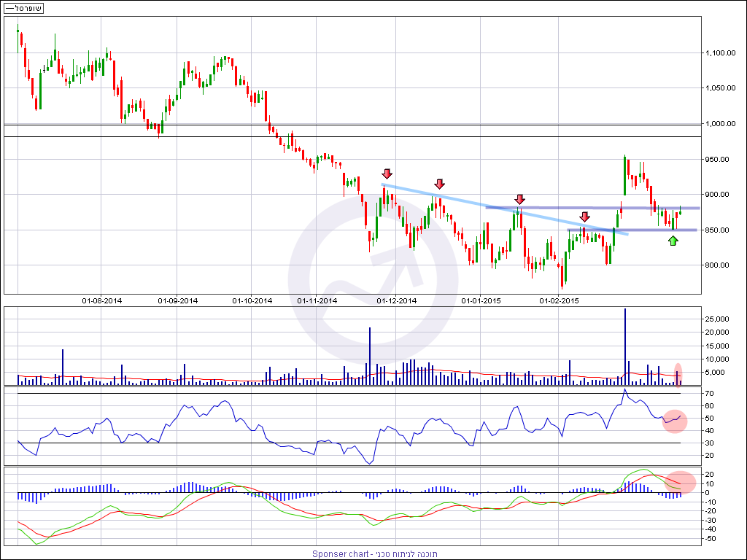The width and height of the screenshot is (747, 560).
Task: Click the leftmost red down arrow marker
Action: (387, 174)
